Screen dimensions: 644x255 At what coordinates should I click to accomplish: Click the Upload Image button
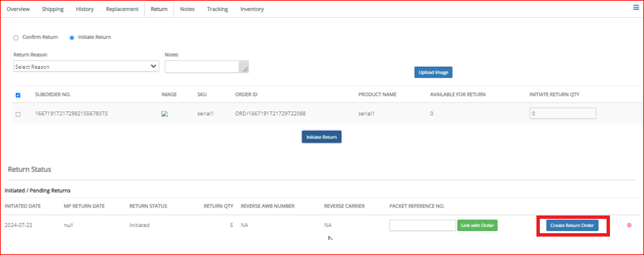coord(433,72)
